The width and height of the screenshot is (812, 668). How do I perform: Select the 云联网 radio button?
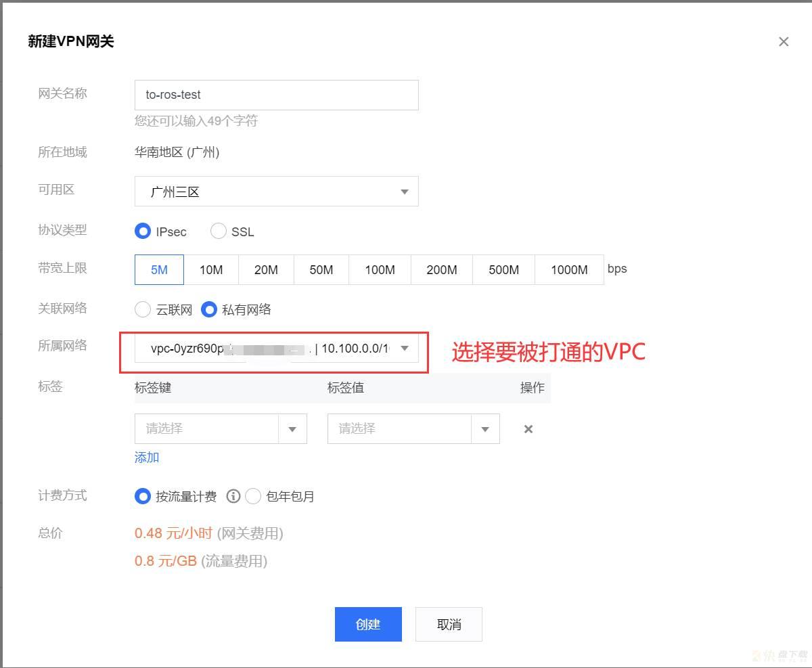pos(142,310)
